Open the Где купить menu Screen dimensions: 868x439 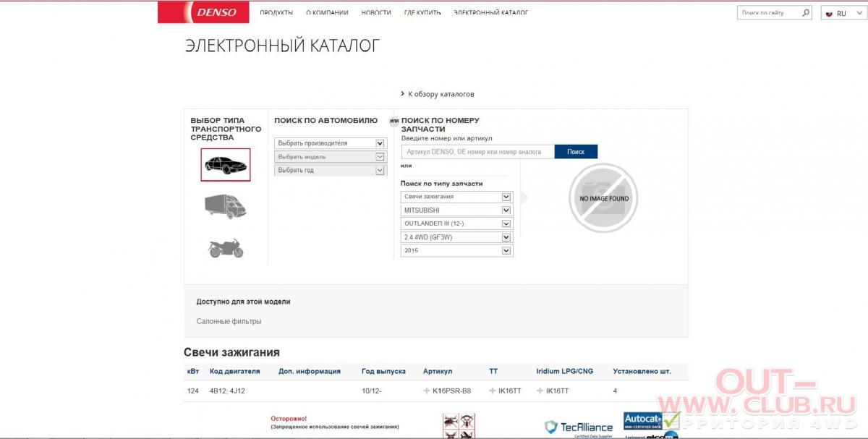click(422, 13)
